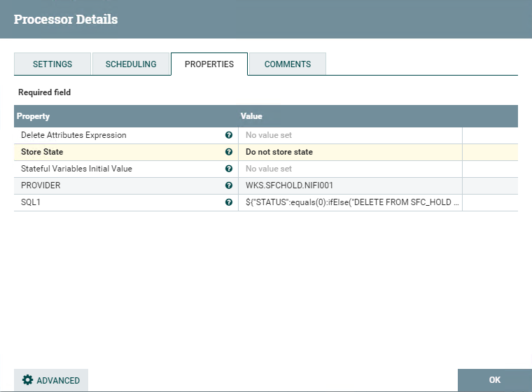Go to the COMMENTS tab
The image size is (532, 392).
point(288,64)
